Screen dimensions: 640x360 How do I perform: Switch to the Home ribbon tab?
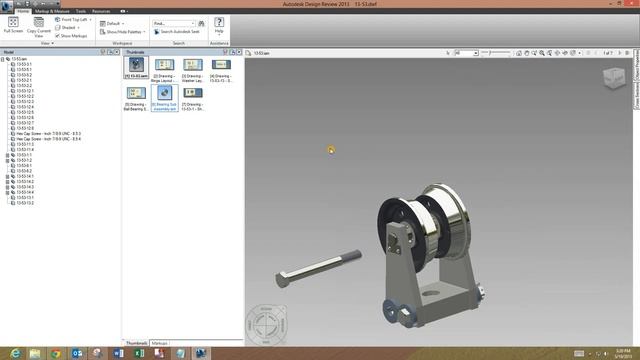pos(23,11)
